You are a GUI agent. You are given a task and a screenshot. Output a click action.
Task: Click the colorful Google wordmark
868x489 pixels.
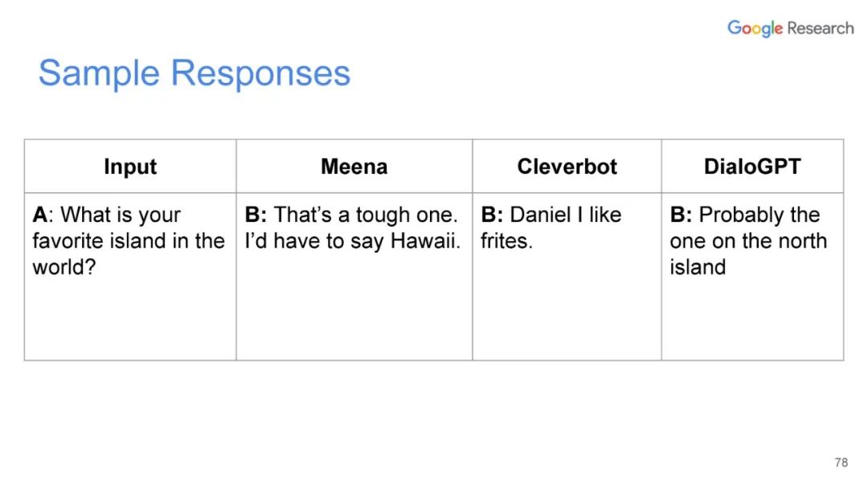[x=755, y=29]
